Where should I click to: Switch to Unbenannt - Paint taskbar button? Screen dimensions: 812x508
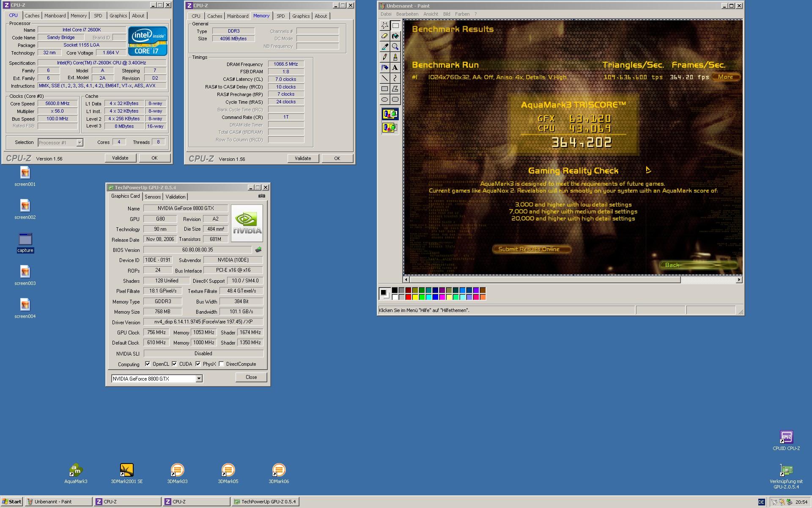(58, 502)
